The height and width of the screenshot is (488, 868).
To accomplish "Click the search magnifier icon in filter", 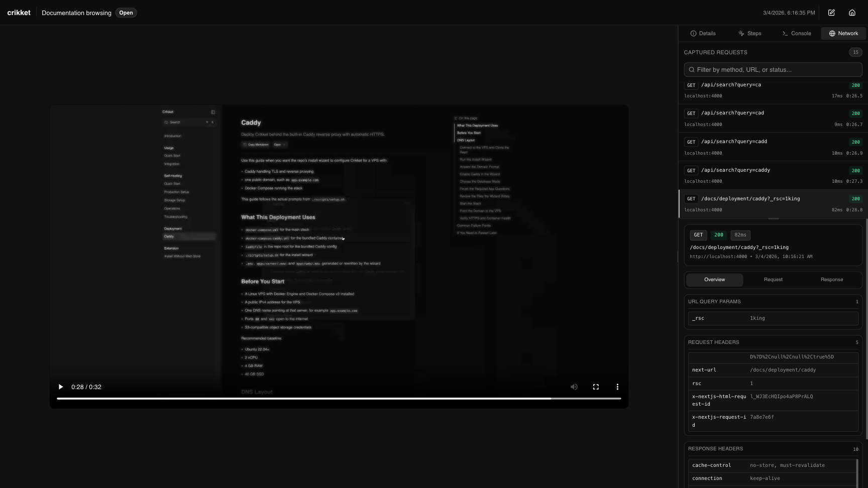I will tap(692, 70).
